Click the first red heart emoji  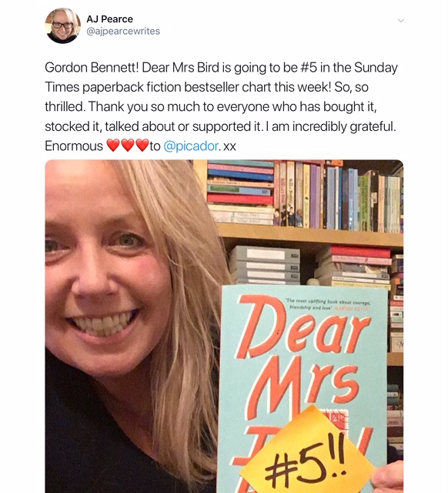[113, 146]
